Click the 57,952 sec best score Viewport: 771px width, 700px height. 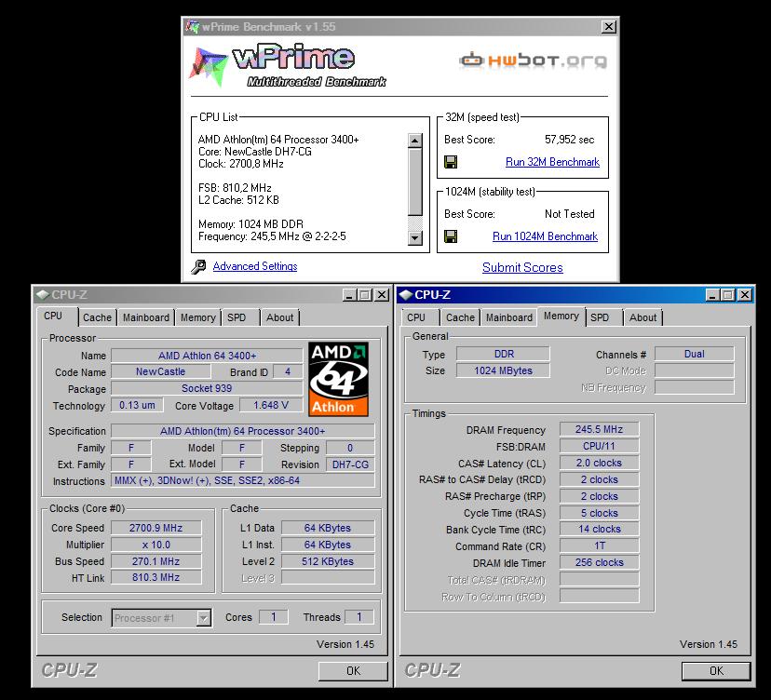click(569, 140)
